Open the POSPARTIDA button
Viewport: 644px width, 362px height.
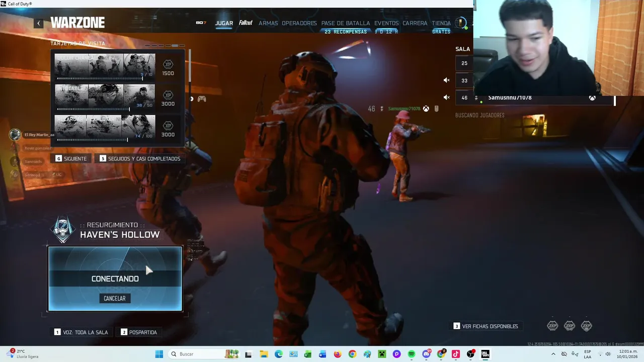pos(139,332)
